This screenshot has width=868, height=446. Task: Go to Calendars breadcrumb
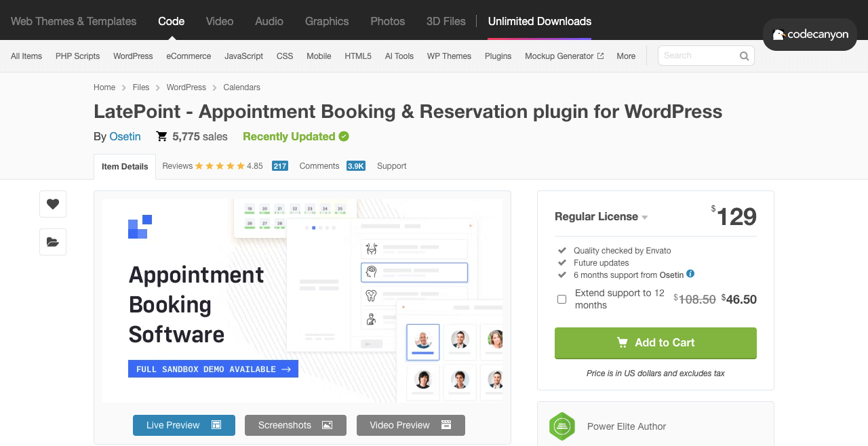(x=242, y=87)
